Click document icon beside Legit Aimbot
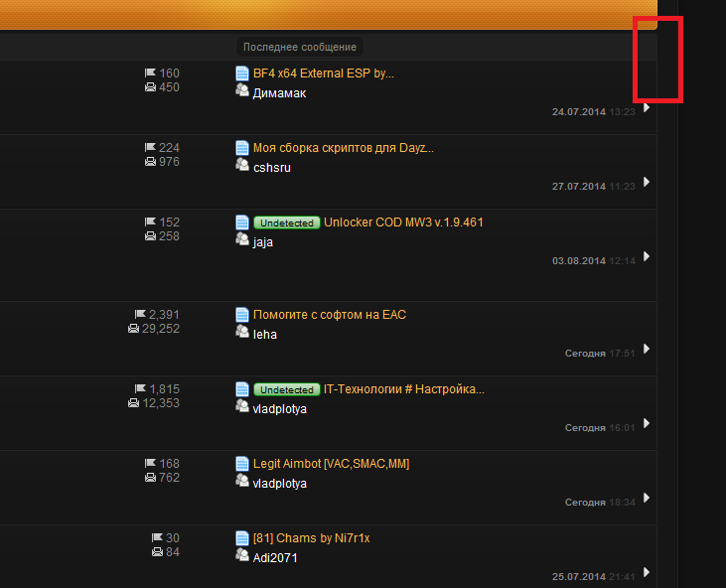 coord(242,464)
